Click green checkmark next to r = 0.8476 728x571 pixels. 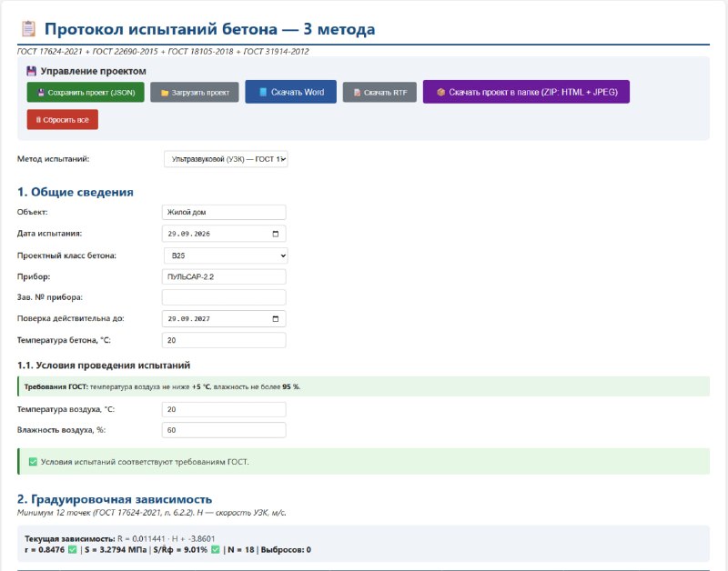pos(72,550)
